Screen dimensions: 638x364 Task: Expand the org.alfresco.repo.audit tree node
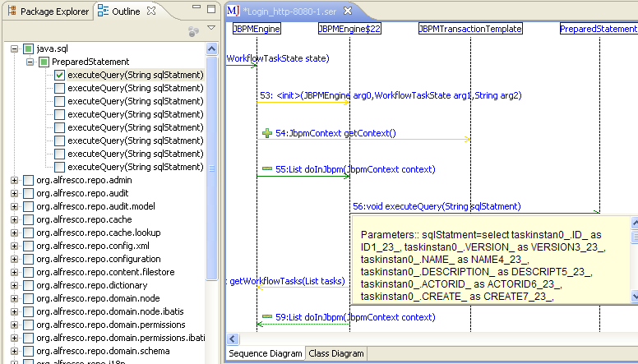[x=15, y=193]
